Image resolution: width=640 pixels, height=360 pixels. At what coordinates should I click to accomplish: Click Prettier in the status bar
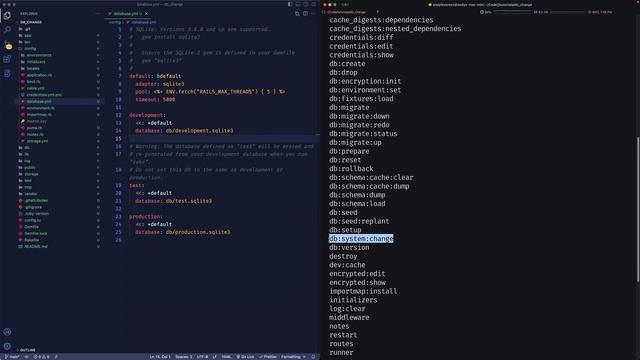click(x=268, y=357)
